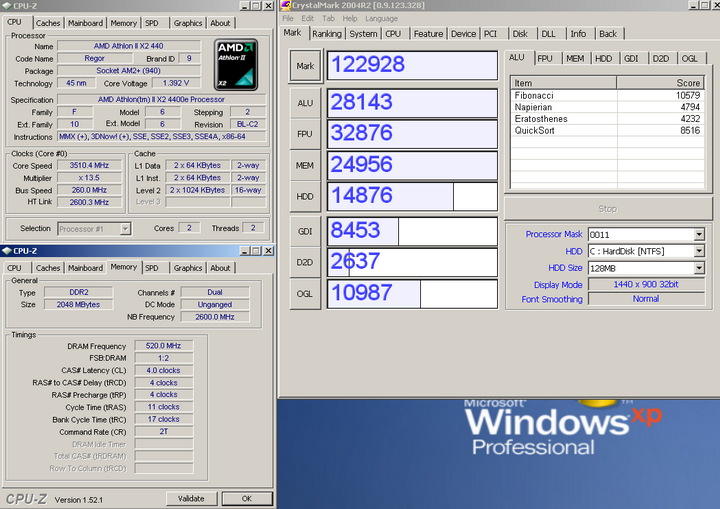Open About tab in lower CPU-Z window

[220, 268]
